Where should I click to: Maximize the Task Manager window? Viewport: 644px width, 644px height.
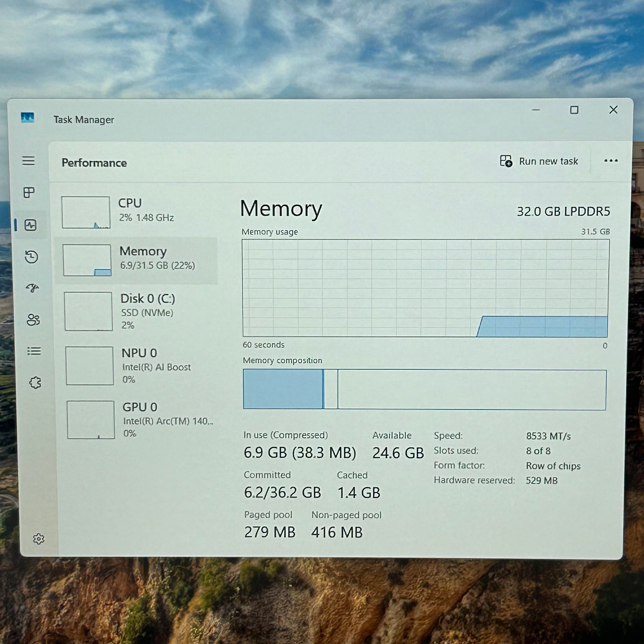tap(574, 110)
